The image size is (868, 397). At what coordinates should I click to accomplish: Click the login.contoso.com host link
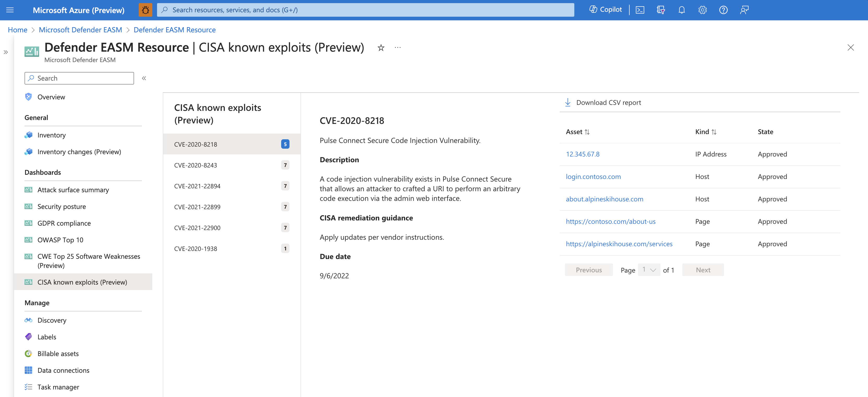(593, 176)
